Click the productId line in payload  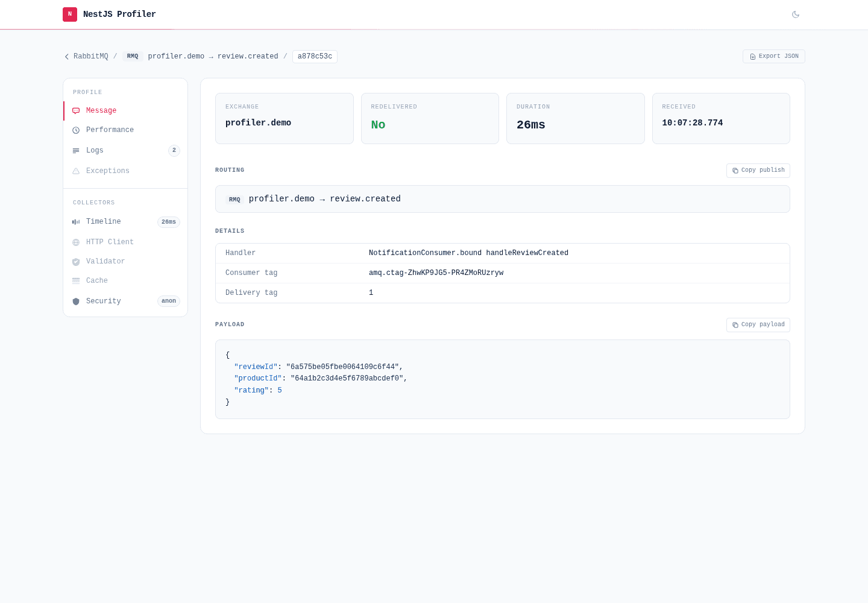coord(321,379)
